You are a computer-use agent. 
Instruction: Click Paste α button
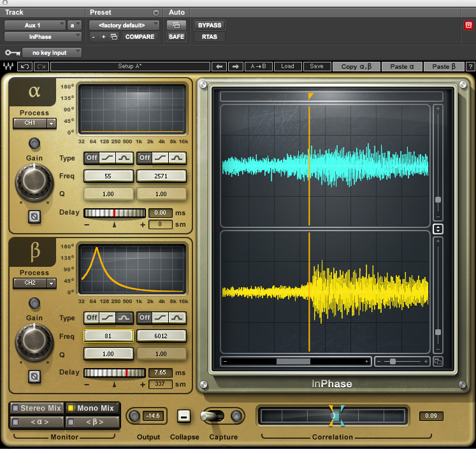pyautogui.click(x=402, y=67)
